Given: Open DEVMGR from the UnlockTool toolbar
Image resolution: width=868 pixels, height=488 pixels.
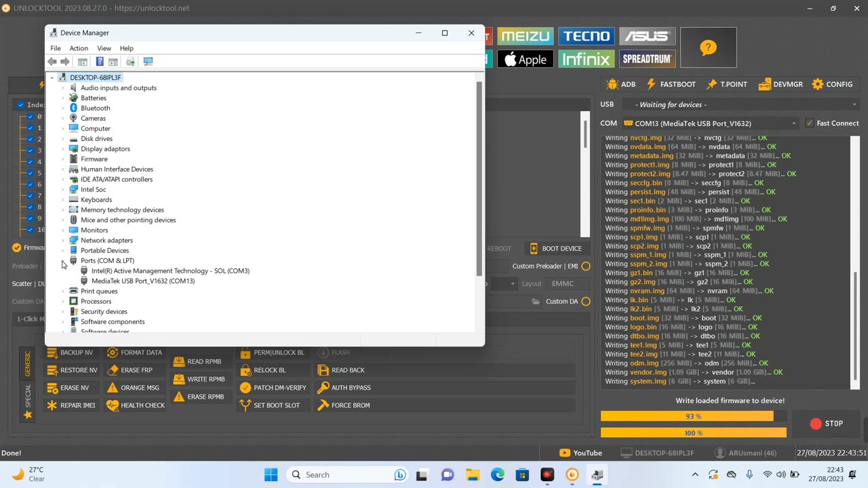Looking at the screenshot, I should pyautogui.click(x=781, y=84).
